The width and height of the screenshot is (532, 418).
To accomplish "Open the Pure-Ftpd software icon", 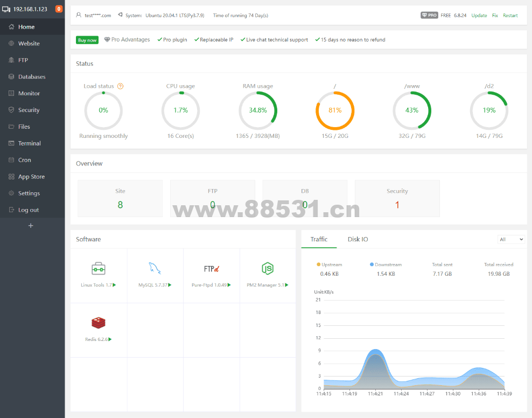I will point(212,268).
